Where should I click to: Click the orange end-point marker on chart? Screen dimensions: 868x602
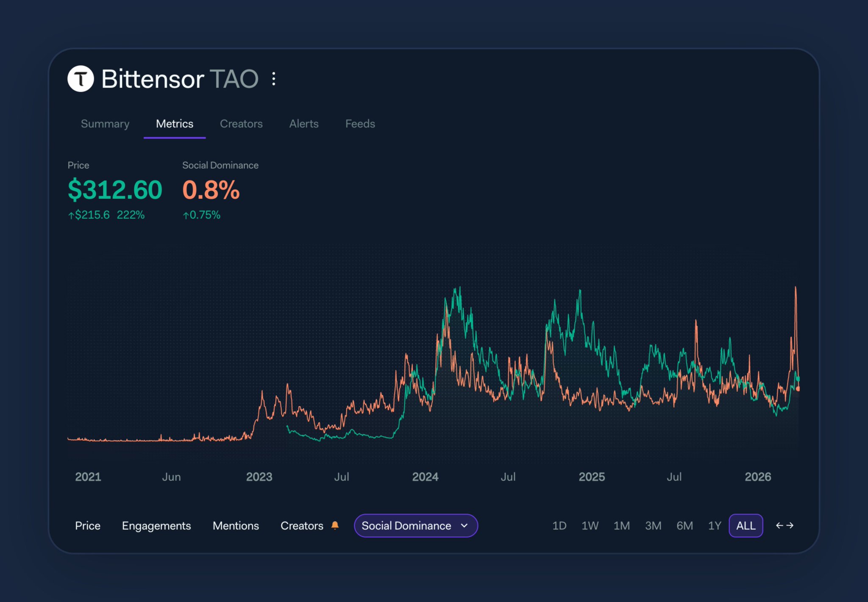[798, 388]
